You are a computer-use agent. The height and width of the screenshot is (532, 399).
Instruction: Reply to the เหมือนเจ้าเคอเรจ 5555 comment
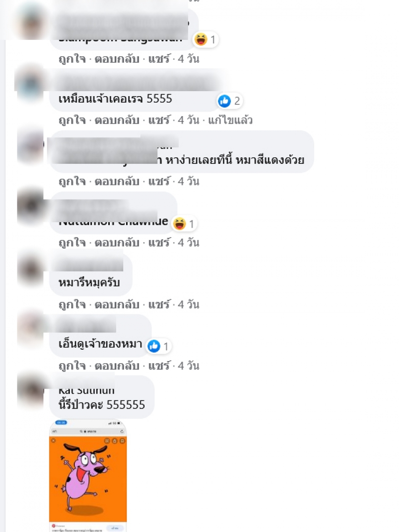(117, 120)
